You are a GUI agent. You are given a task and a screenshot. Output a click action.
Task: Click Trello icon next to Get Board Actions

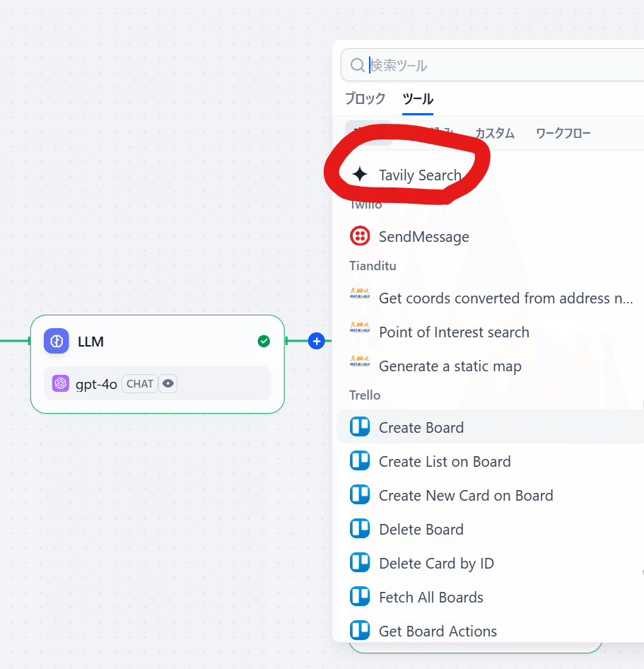coord(360,631)
